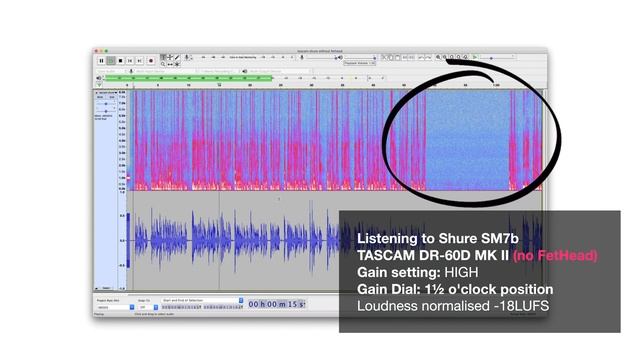This screenshot has width=640, height=360.
Task: Click the 1:00 mark on timeline ruler
Action: pyautogui.click(x=496, y=85)
